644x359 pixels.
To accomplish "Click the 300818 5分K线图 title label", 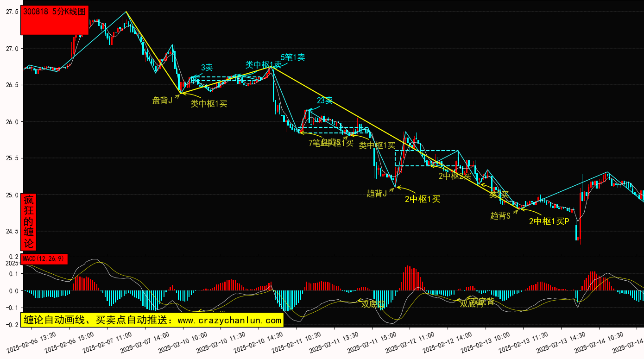I will [x=54, y=13].
